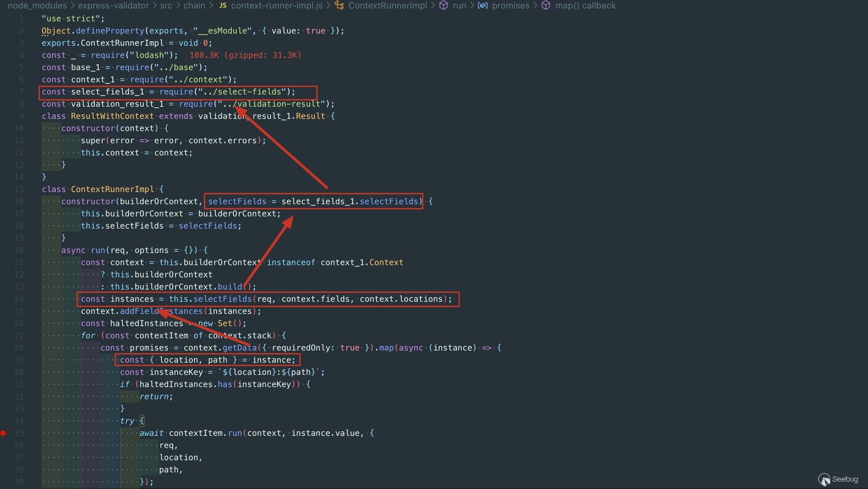Click the cube icon beside run breadcrumb

pyautogui.click(x=443, y=5)
